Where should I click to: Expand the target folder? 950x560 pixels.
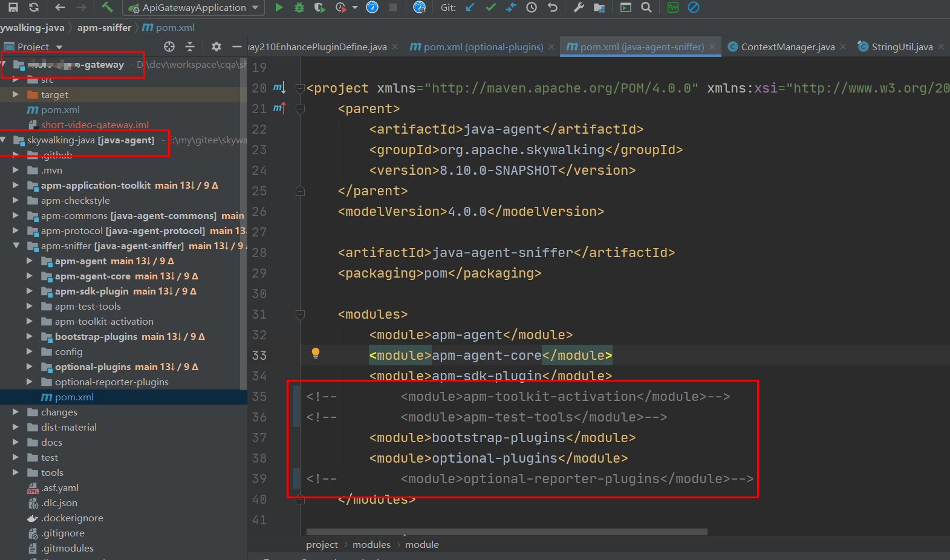pyautogui.click(x=16, y=94)
